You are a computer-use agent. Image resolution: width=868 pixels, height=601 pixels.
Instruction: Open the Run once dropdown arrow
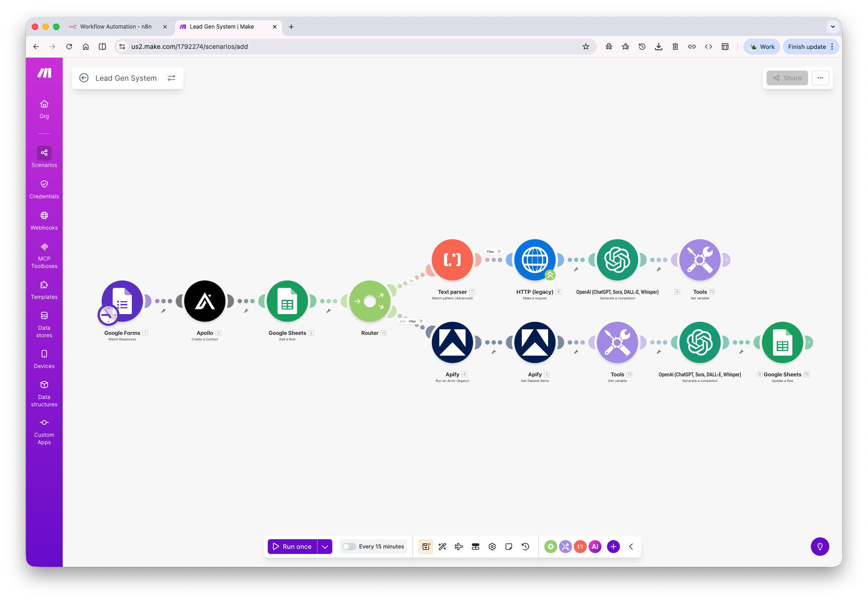click(x=325, y=546)
